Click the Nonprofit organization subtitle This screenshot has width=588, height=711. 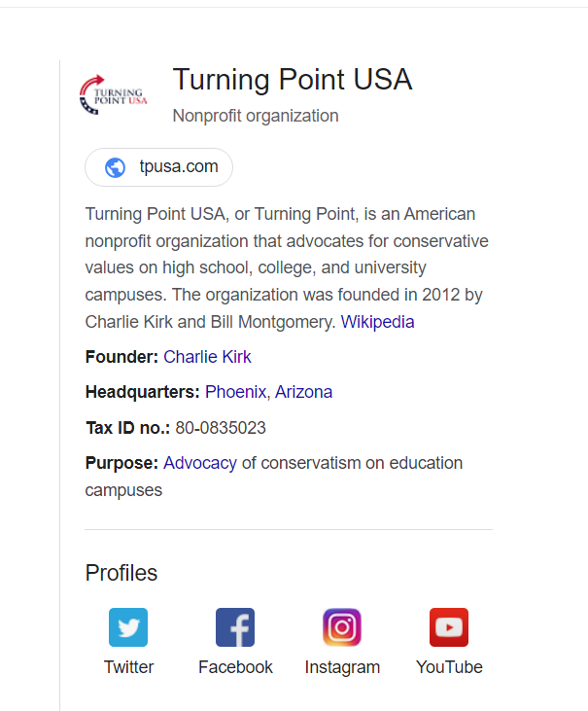tap(256, 116)
